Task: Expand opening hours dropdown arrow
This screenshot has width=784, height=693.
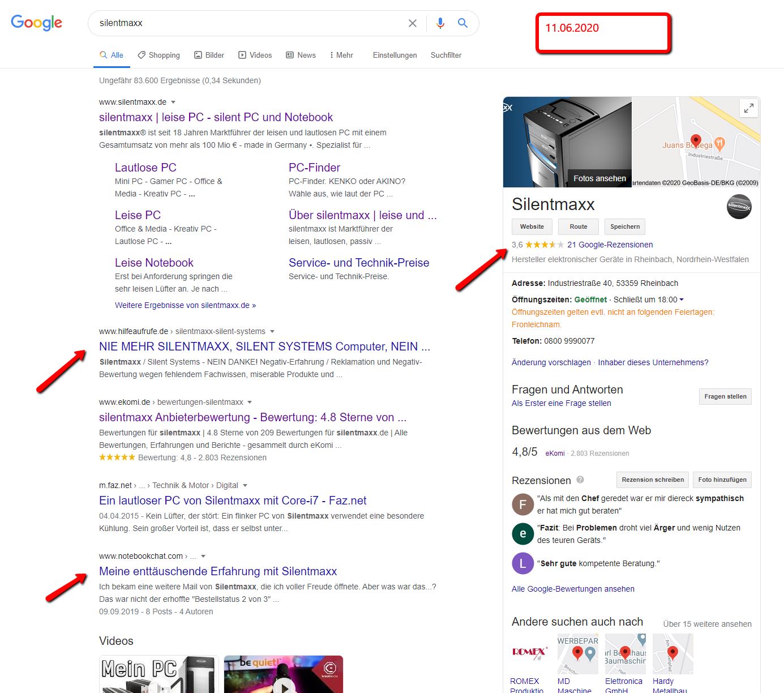Action: click(682, 300)
